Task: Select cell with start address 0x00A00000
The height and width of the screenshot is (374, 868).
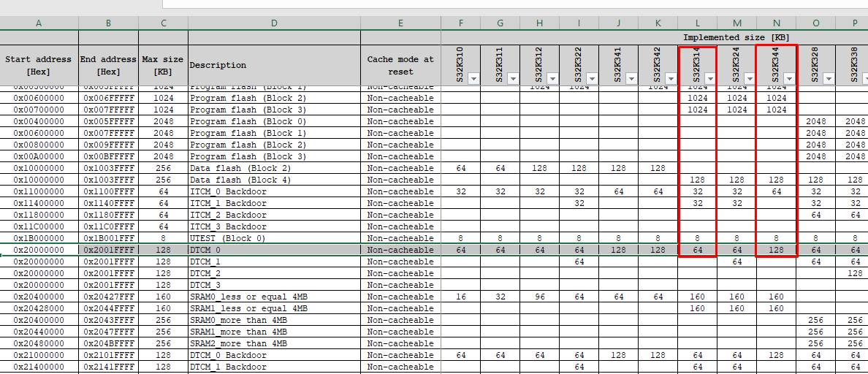Action: [39, 156]
